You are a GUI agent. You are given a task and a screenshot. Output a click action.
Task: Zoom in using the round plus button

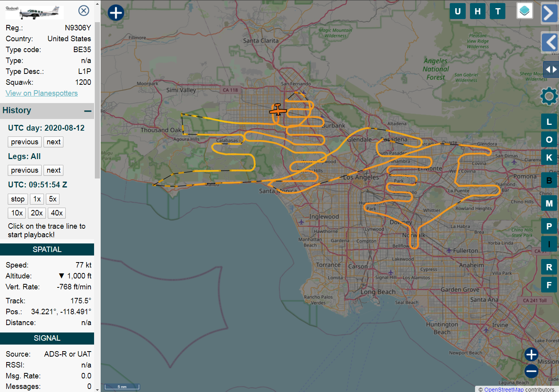pyautogui.click(x=531, y=354)
